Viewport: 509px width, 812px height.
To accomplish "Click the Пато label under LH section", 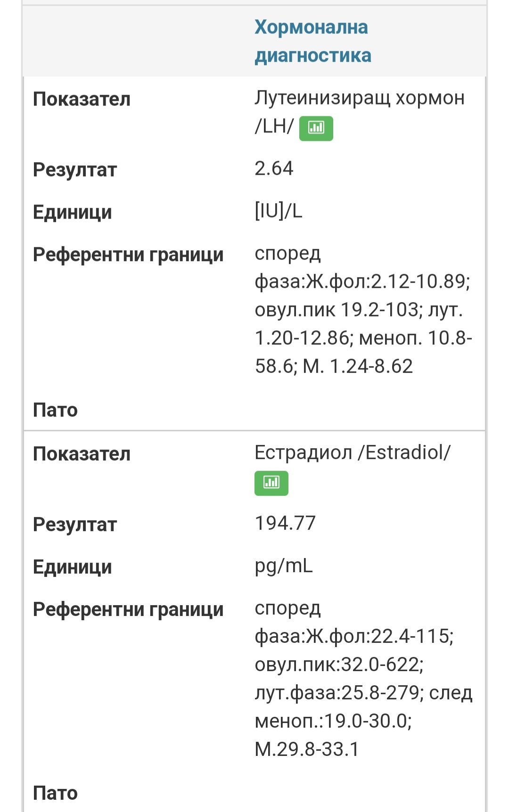I will 55,410.
